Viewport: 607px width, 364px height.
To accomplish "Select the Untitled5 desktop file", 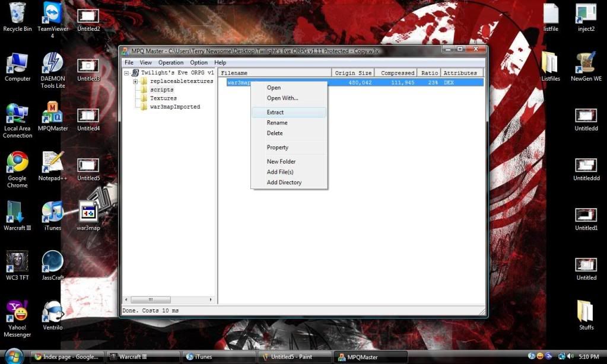I will pyautogui.click(x=88, y=170).
